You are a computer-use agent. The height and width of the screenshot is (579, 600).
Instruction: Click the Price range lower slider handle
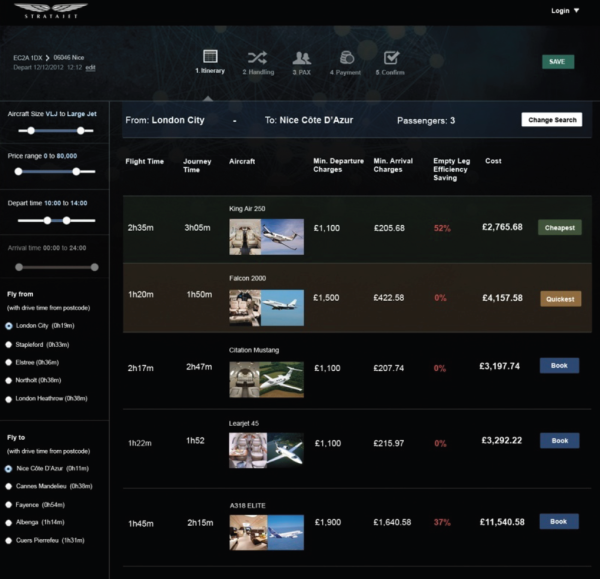coord(18,171)
